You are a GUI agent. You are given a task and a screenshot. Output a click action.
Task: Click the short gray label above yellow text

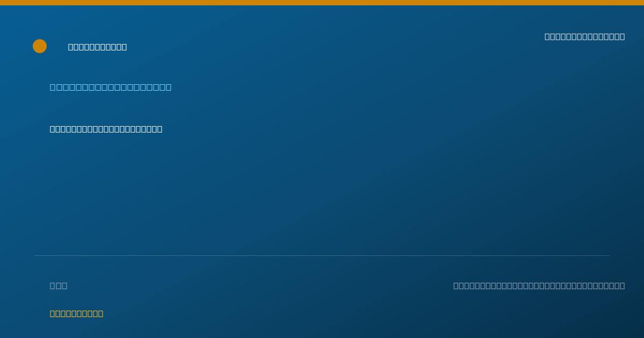[x=58, y=285]
